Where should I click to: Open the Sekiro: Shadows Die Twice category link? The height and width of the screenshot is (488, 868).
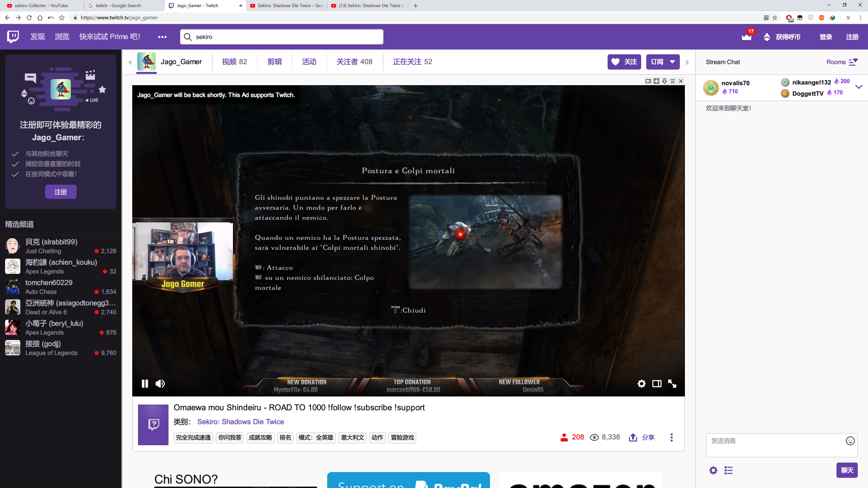coord(241,422)
